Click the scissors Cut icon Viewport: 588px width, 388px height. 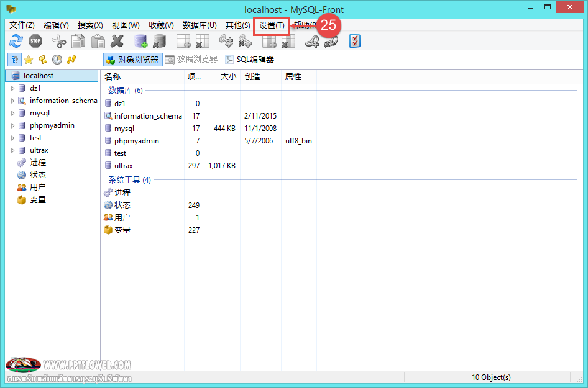pyautogui.click(x=58, y=41)
